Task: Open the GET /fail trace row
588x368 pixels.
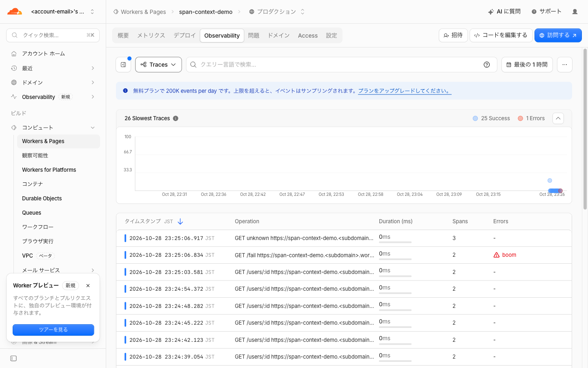Action: (344, 255)
